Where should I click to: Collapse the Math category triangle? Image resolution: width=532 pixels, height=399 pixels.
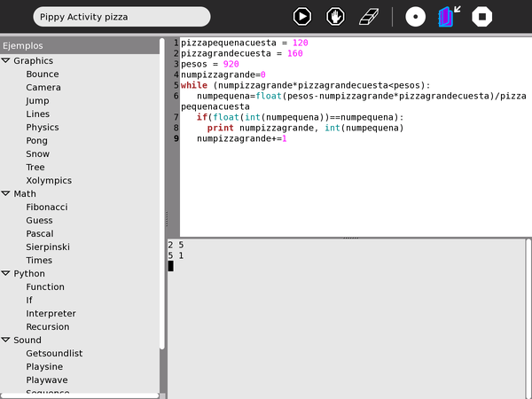coord(6,194)
